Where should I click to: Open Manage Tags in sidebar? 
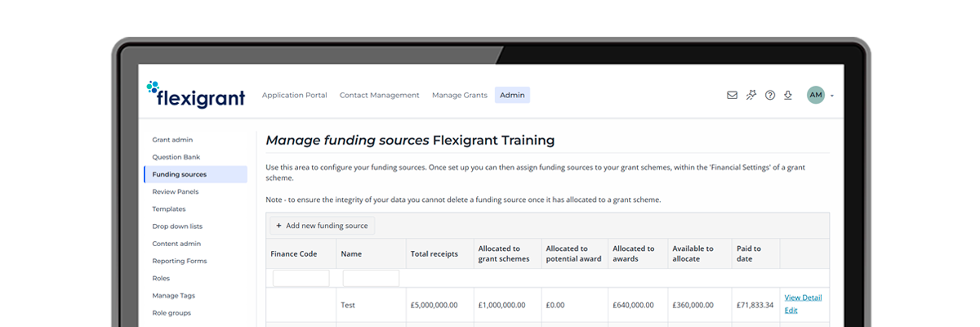pos(173,295)
